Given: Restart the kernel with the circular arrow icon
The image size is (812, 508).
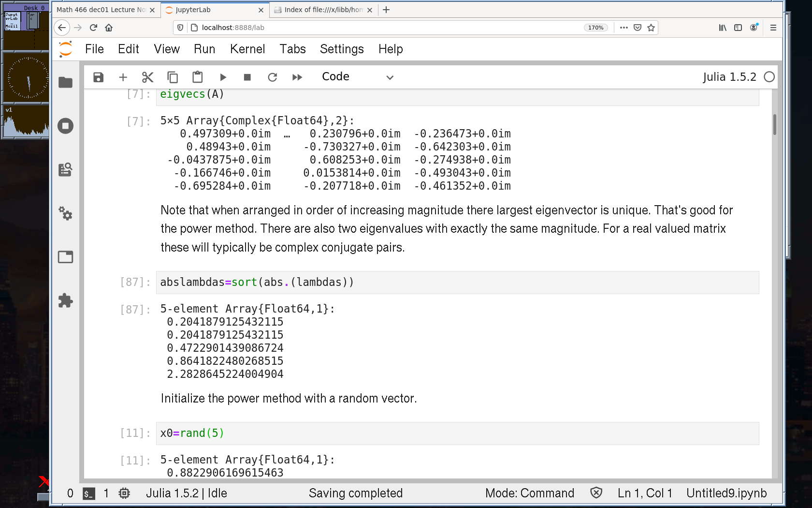Looking at the screenshot, I should point(273,77).
